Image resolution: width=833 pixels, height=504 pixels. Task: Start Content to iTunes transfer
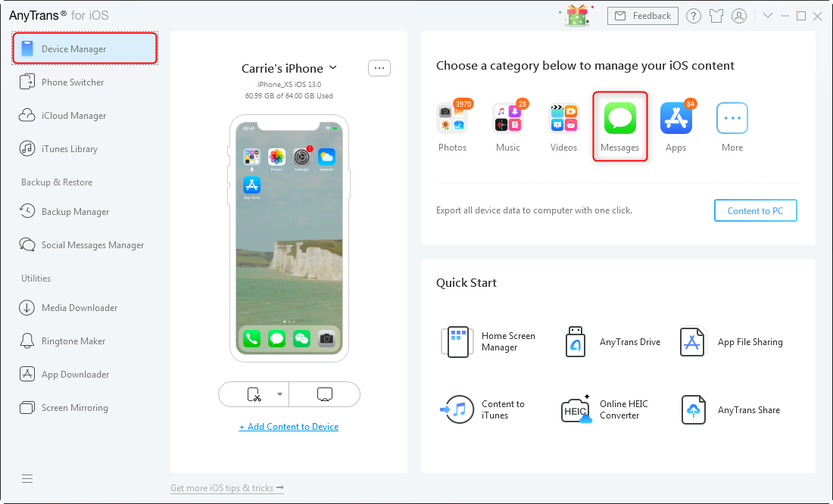point(483,409)
